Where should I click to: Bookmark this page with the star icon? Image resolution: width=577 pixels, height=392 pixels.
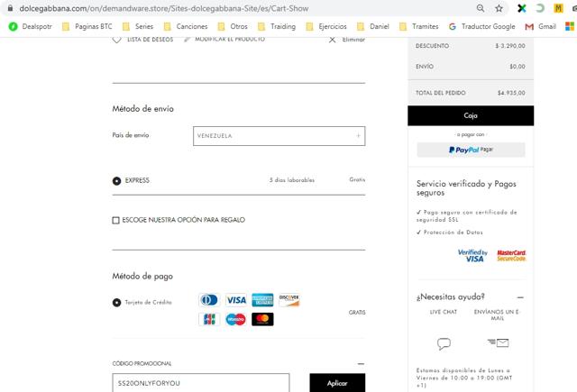point(499,8)
